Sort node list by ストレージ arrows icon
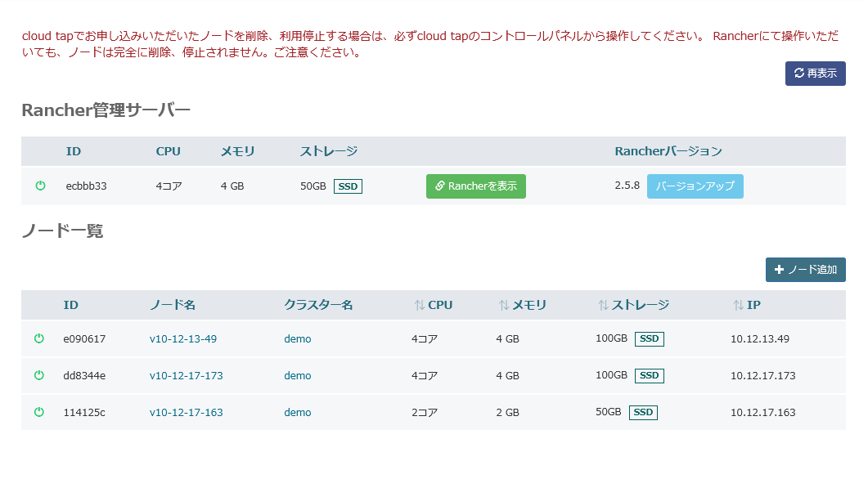This screenshot has height=497, width=868. tap(604, 305)
